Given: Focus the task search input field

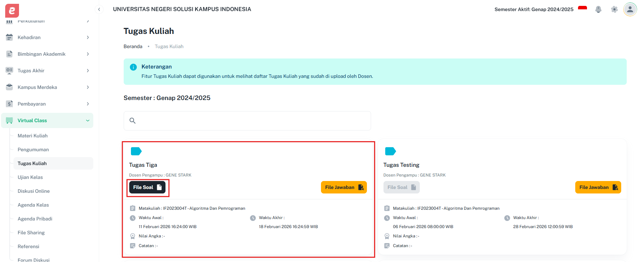Looking at the screenshot, I should tap(247, 121).
